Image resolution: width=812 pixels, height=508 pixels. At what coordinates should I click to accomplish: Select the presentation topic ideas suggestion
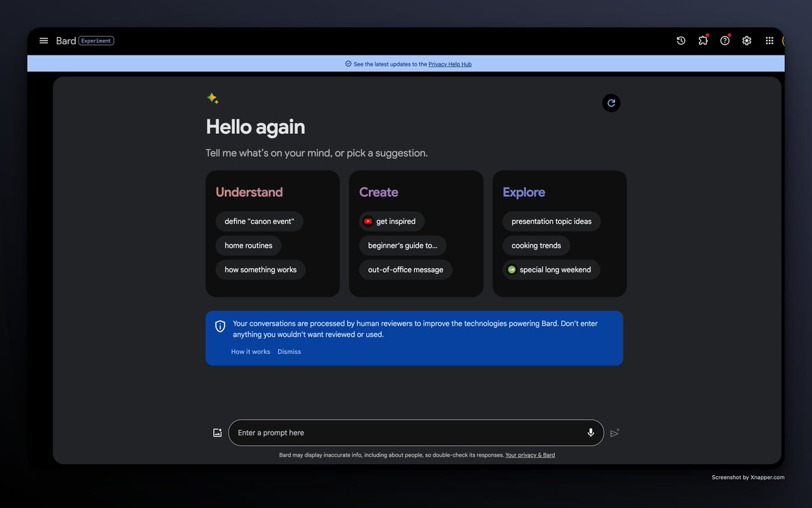[551, 221]
